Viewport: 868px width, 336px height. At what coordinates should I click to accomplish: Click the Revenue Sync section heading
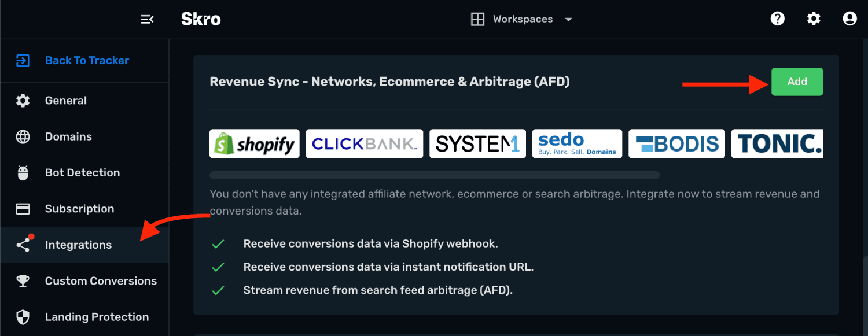[389, 82]
